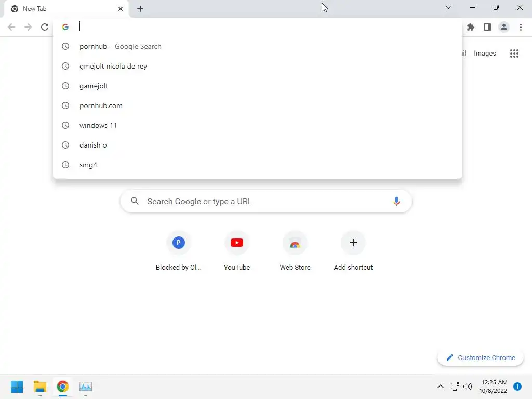Click the Chrome taskbar icon
Screen dimensions: 532x399
[63, 387]
